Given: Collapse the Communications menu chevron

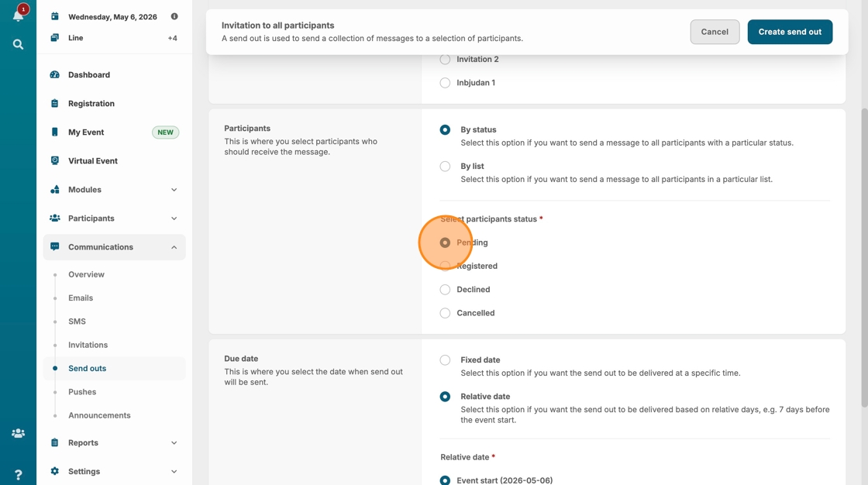Looking at the screenshot, I should (174, 247).
